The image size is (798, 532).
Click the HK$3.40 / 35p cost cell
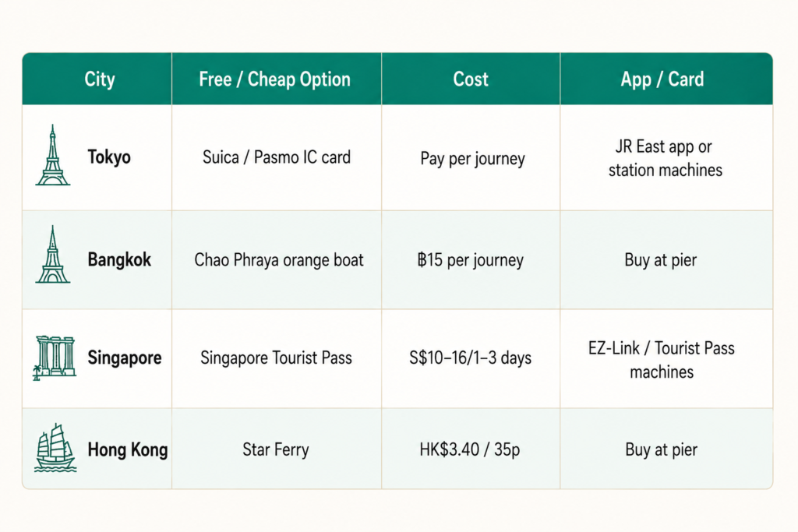point(470,449)
